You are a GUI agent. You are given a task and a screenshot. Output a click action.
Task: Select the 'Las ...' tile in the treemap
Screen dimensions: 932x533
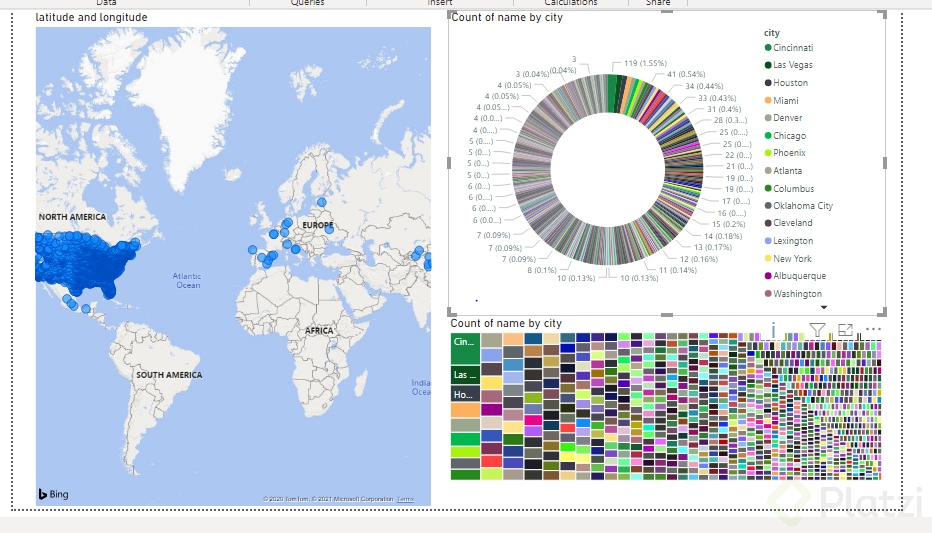465,374
